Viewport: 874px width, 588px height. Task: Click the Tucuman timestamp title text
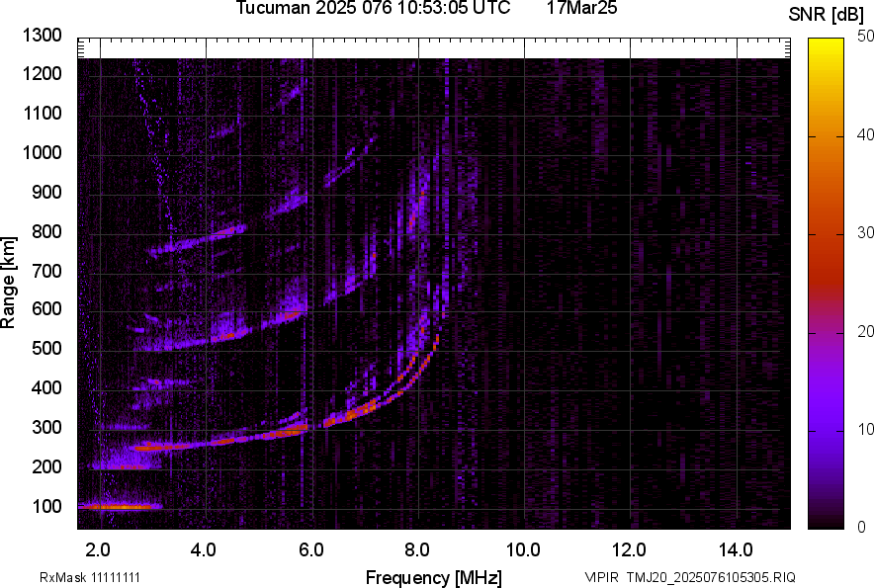click(x=373, y=9)
